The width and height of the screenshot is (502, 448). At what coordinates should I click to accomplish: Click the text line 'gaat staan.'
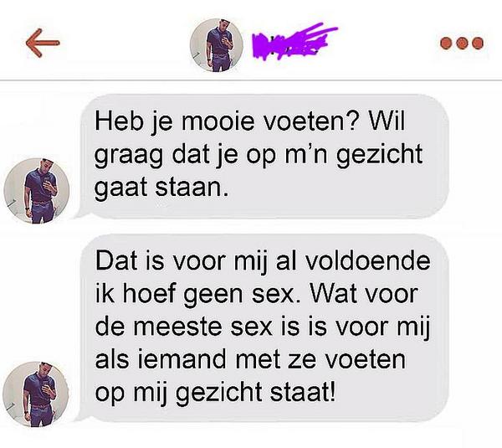(161, 188)
